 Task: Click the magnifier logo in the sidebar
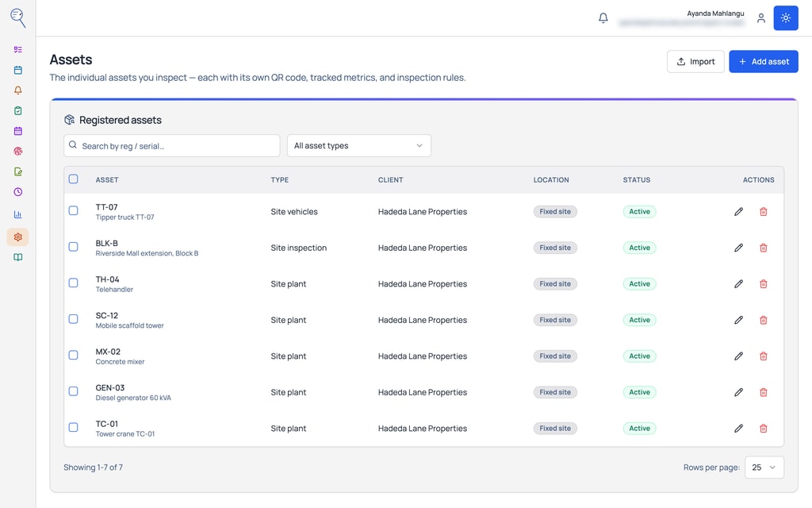17,17
